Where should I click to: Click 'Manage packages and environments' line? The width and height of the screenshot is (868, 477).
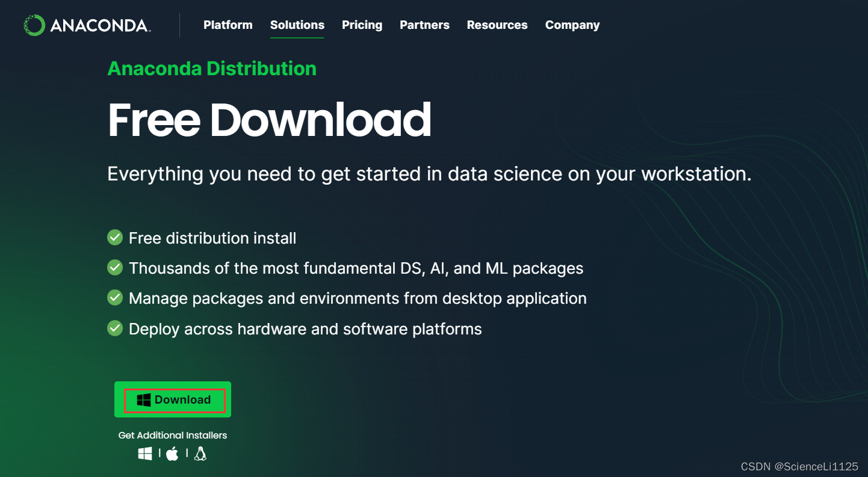click(x=358, y=298)
